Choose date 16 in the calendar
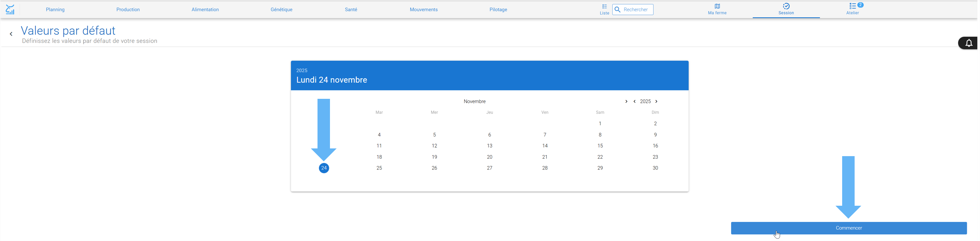980x241 pixels. click(655, 146)
